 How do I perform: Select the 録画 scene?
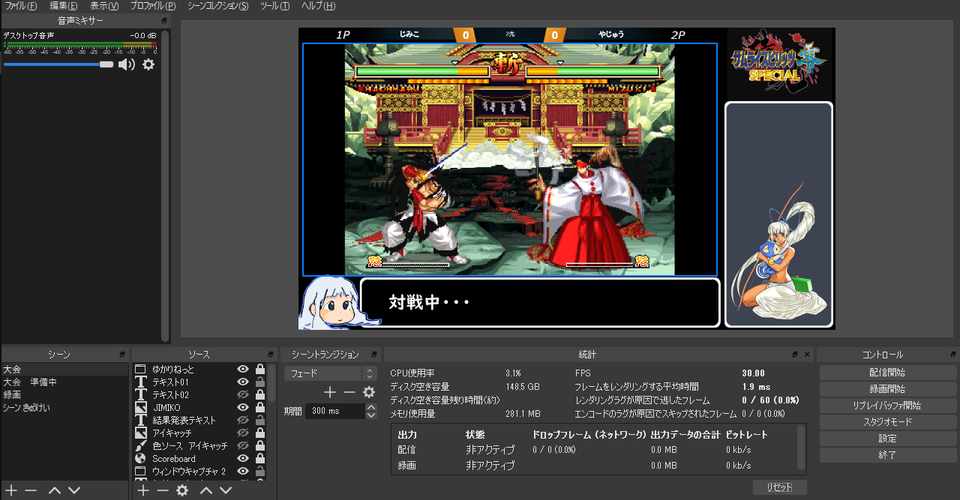point(64,395)
